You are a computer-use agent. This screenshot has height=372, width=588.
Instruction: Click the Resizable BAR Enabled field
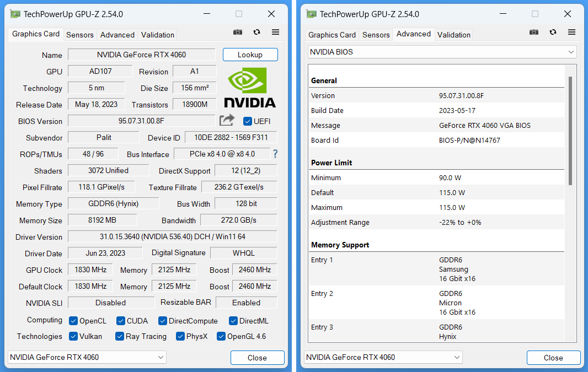(x=247, y=303)
